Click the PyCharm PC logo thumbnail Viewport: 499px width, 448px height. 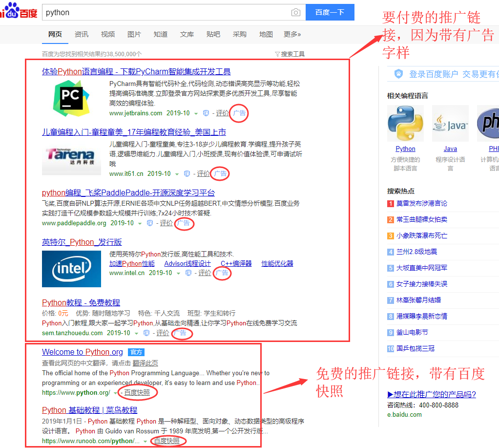click(71, 97)
